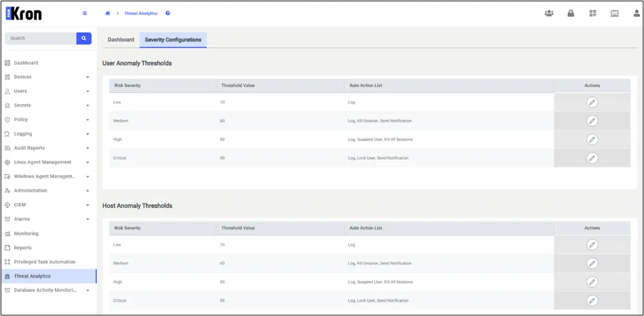
Task: Toggle the hamburger sidebar menu icon
Action: [85, 13]
